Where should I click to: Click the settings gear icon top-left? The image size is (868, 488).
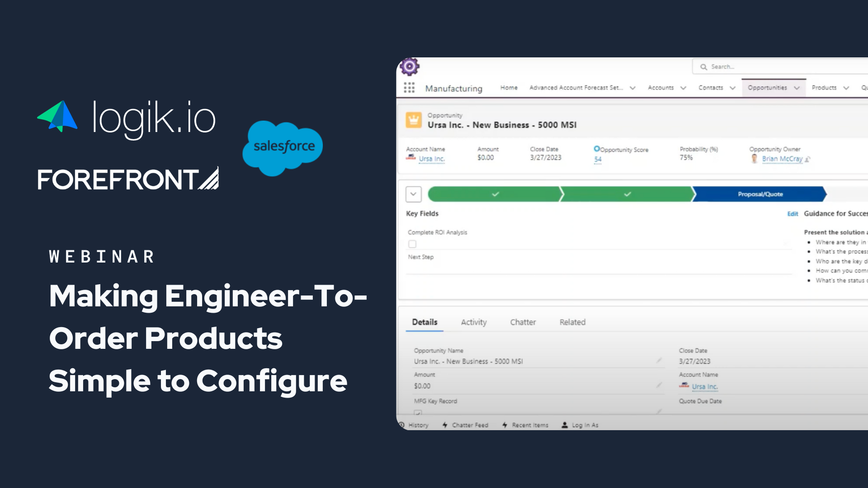click(410, 66)
